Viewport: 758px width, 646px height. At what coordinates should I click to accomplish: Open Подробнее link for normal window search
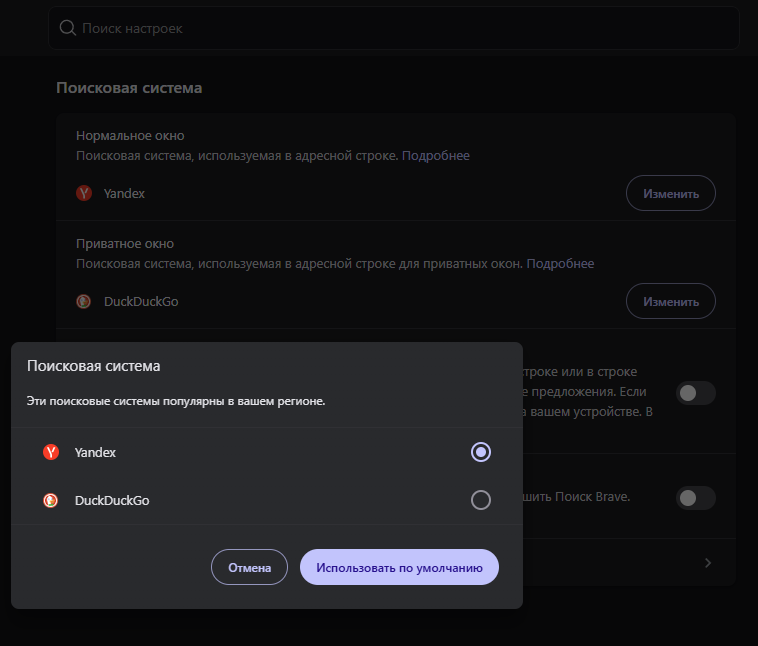(436, 156)
